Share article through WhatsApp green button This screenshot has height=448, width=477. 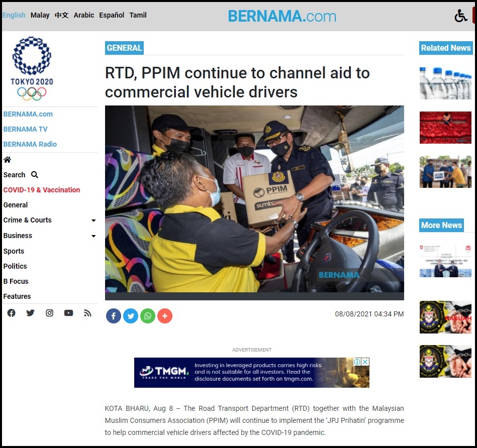click(x=148, y=316)
